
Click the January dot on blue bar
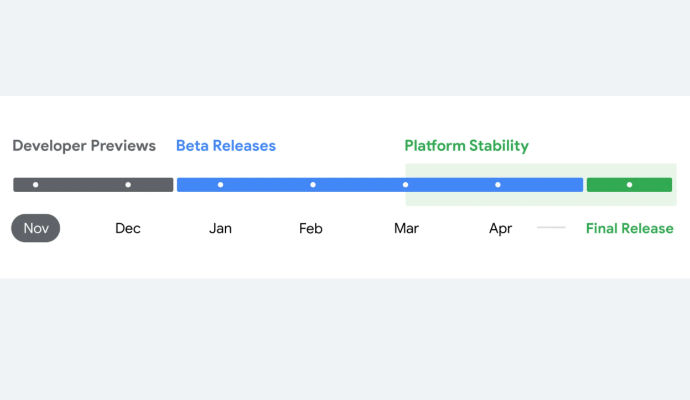(220, 185)
